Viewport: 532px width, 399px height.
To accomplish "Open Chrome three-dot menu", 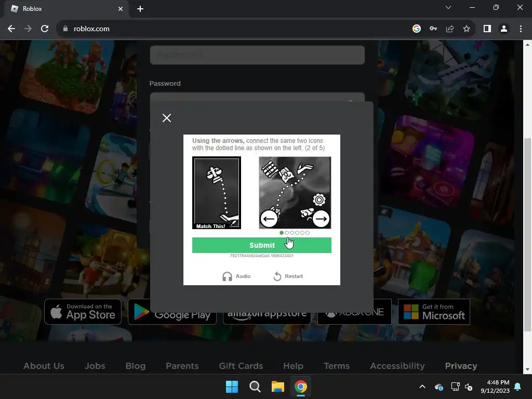I will click(521, 29).
